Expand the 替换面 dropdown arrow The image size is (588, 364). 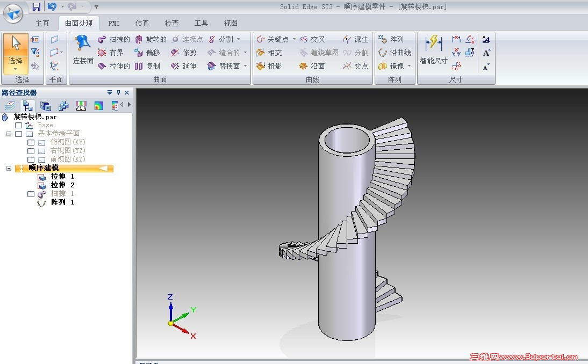click(245, 66)
